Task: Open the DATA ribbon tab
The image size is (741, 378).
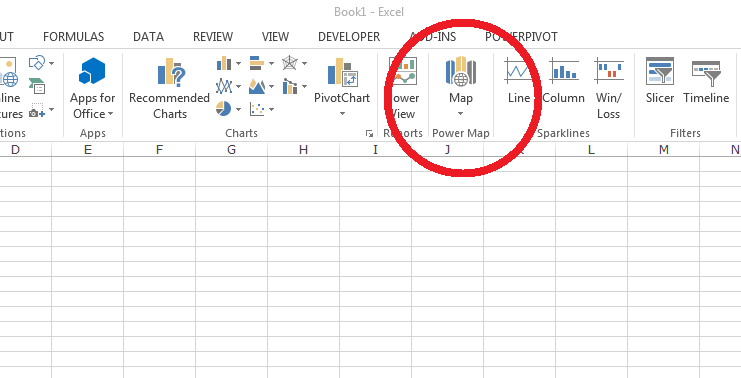Action: [148, 37]
